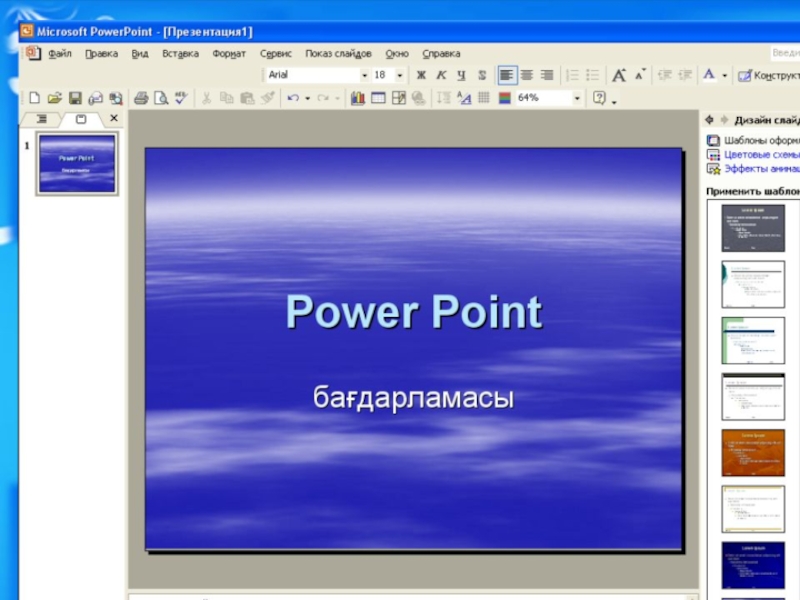The height and width of the screenshot is (600, 800).
Task: Click the Increase Font Size icon
Action: click(619, 76)
